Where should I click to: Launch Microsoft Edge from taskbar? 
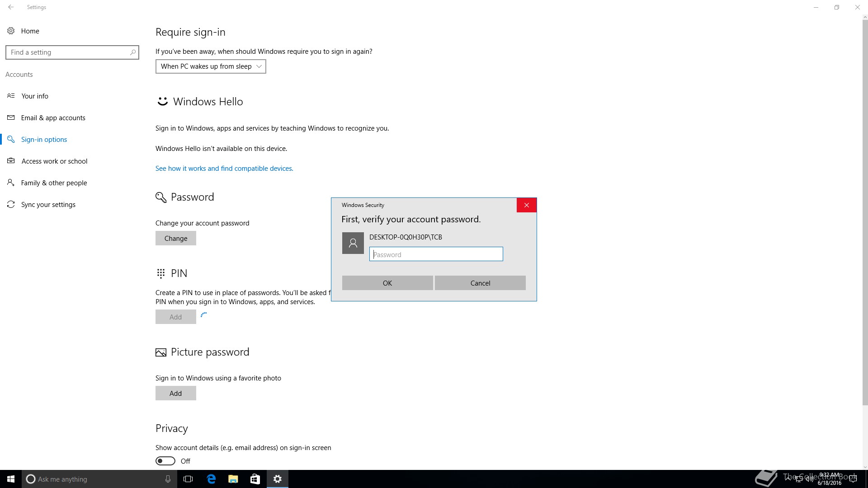211,479
